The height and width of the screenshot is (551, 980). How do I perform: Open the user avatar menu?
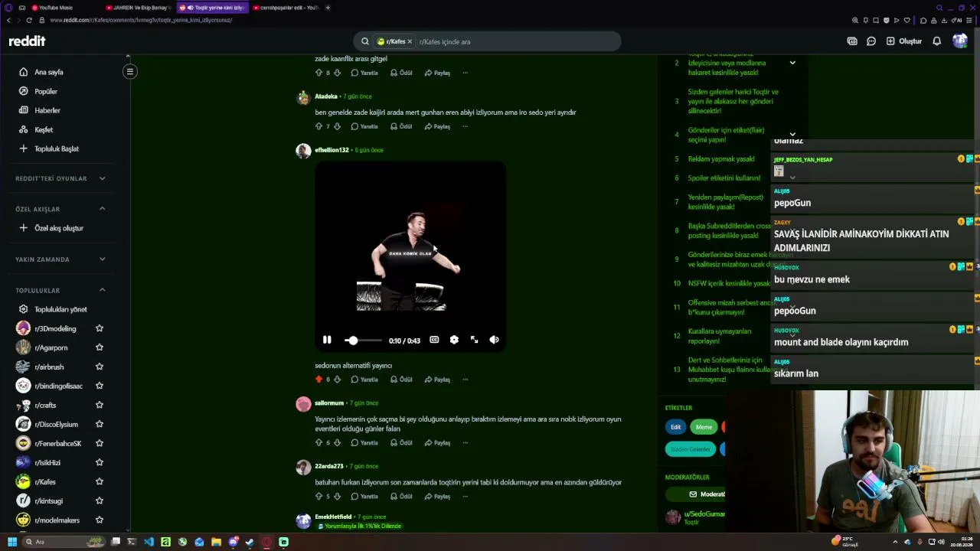(960, 41)
